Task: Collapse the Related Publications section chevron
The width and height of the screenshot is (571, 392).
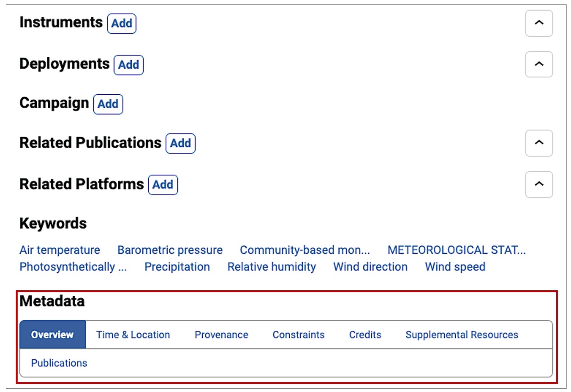Action: click(x=539, y=143)
